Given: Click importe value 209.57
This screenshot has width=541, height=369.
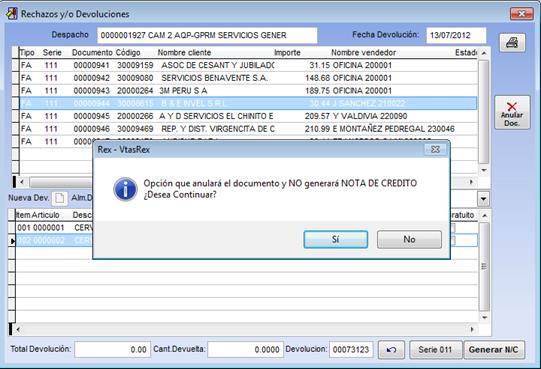Looking at the screenshot, I should tap(317, 116).
